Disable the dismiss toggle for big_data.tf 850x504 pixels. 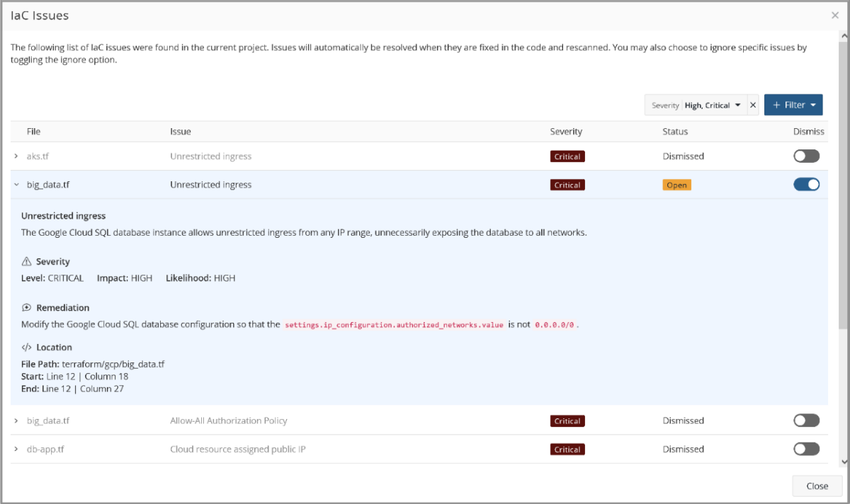[806, 184]
